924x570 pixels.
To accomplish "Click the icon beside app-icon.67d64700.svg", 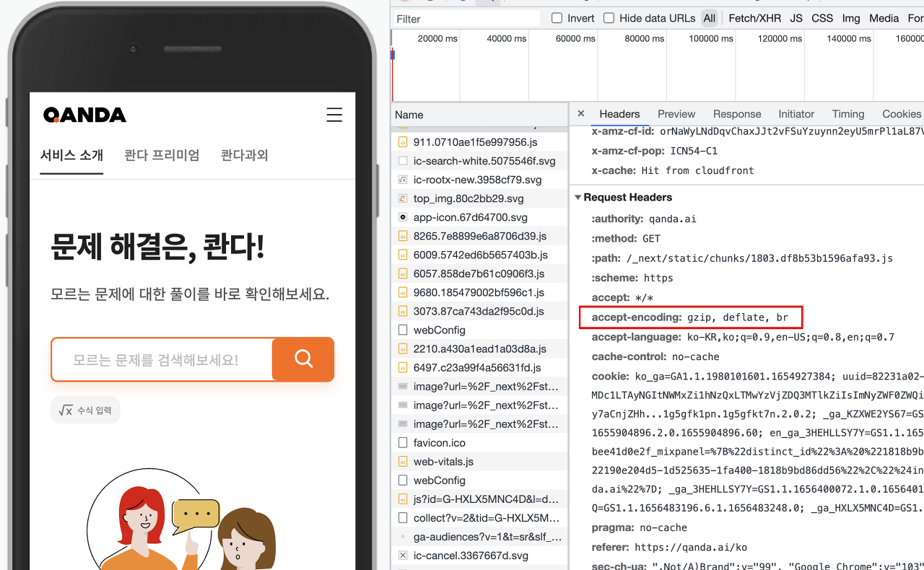I will [x=403, y=217].
